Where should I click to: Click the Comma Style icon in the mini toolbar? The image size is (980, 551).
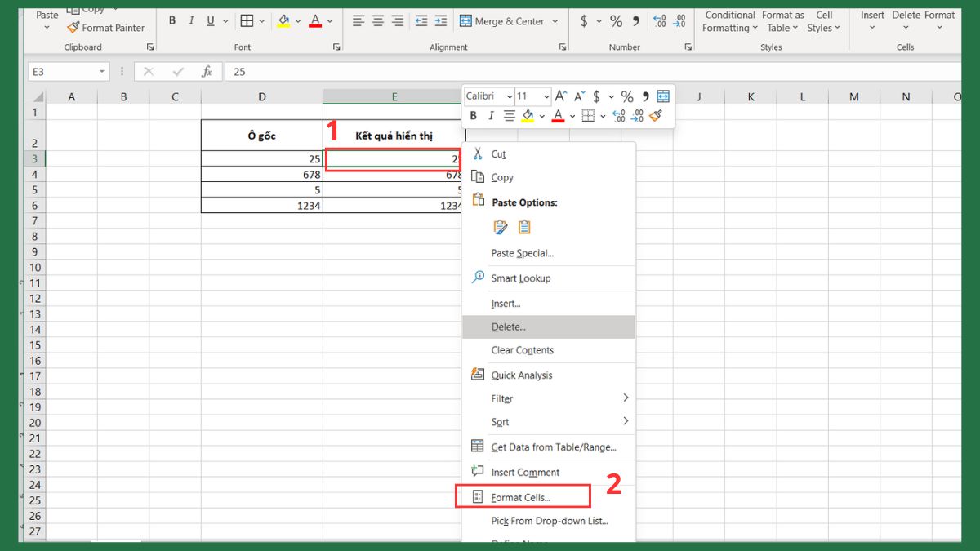click(x=645, y=96)
